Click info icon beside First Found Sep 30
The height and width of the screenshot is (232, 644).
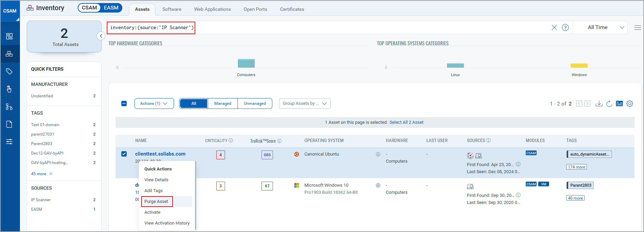[x=518, y=195]
